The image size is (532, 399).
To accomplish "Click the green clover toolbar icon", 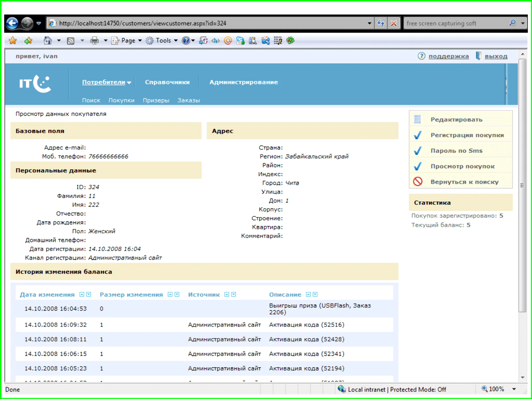I will (290, 41).
